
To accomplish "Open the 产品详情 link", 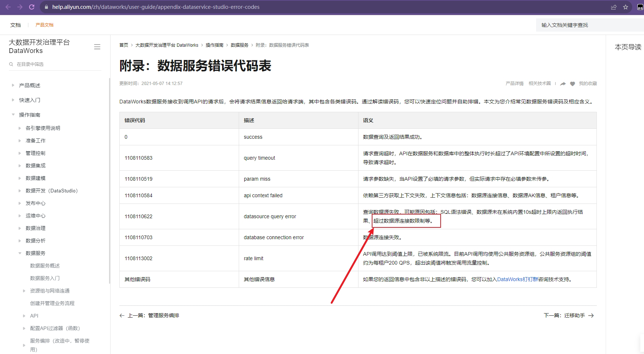I will pos(514,84).
